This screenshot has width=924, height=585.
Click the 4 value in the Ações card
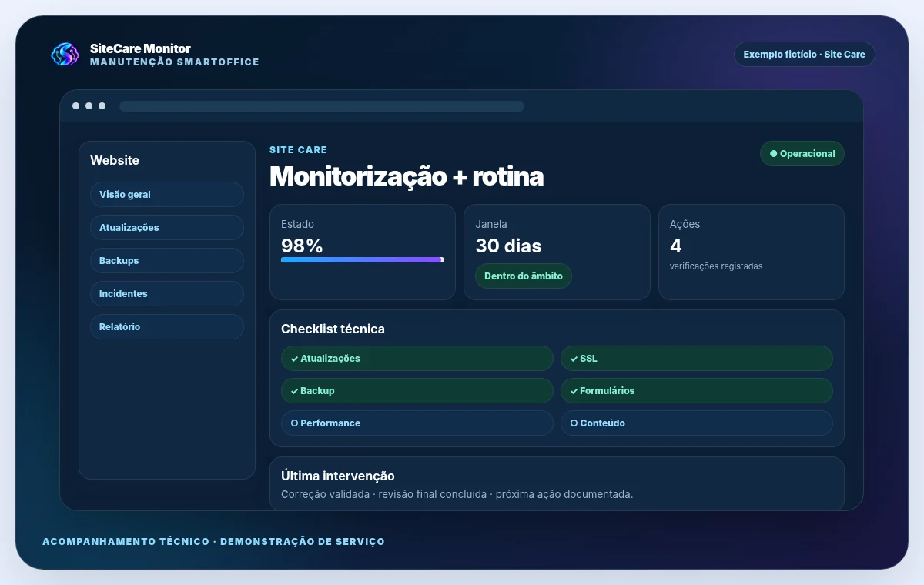[676, 246]
